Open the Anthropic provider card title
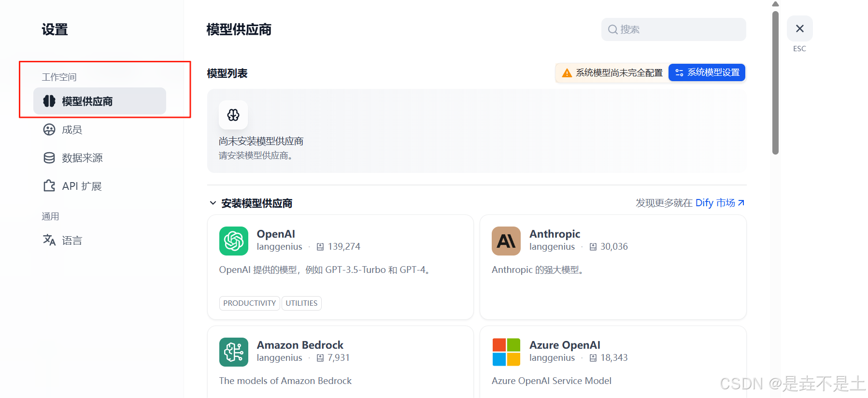The height and width of the screenshot is (398, 868). pyautogui.click(x=555, y=234)
